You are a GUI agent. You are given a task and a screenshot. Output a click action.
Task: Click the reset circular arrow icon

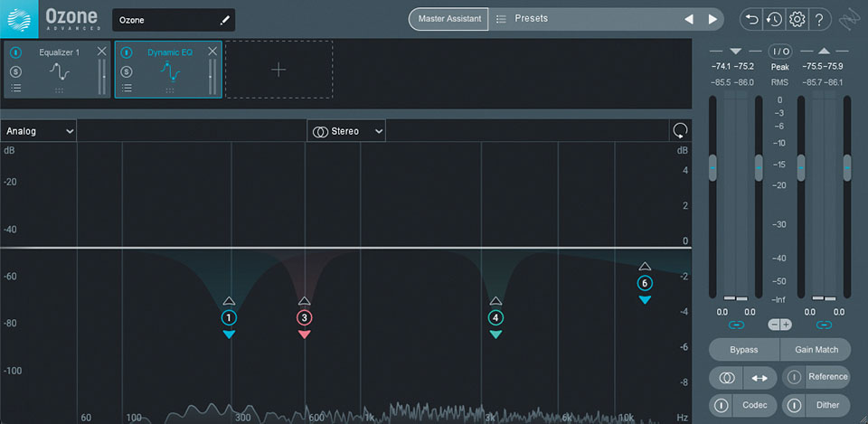click(x=680, y=131)
